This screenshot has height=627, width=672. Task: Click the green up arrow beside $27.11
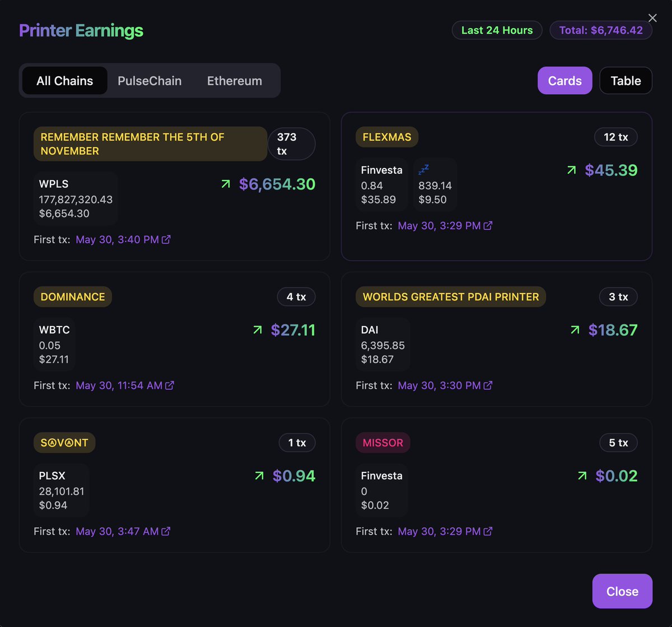pos(258,329)
